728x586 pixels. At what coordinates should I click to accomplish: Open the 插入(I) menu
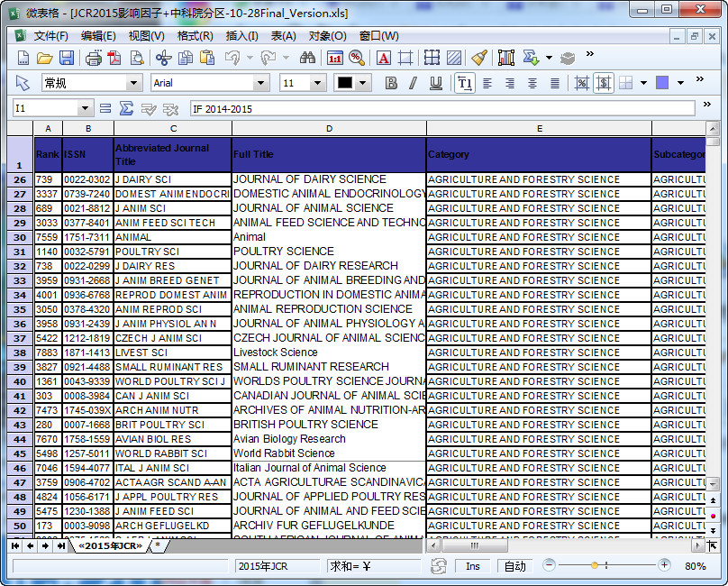241,36
